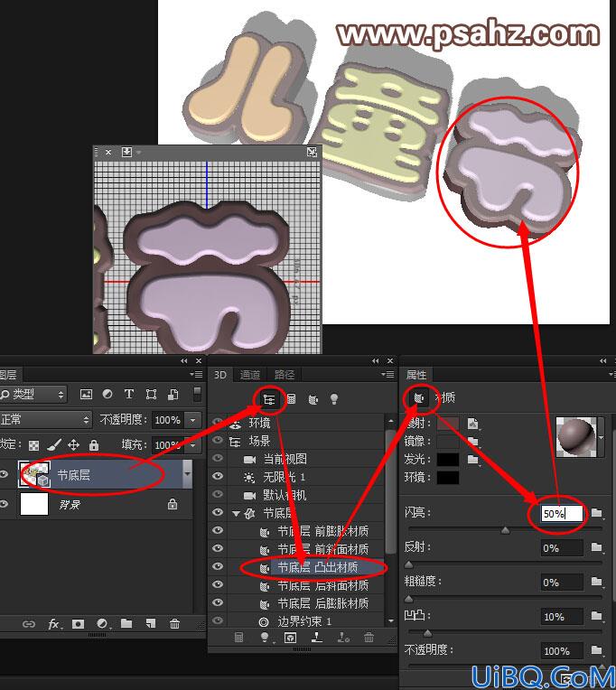This screenshot has width=616, height=690.
Task: Add new light from 3D panel bottom
Action: (x=266, y=638)
